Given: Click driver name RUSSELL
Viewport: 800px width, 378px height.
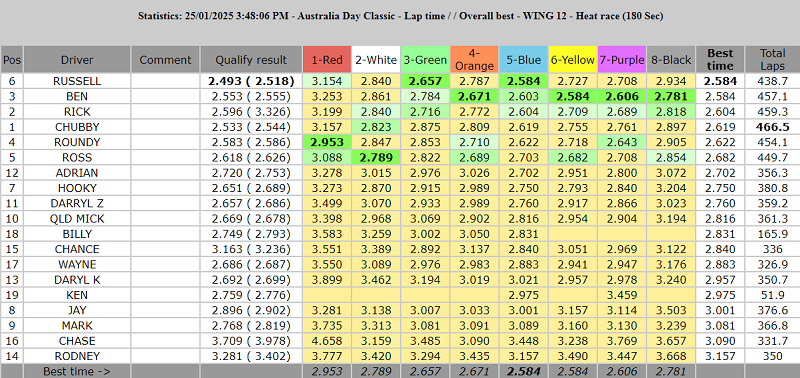Looking at the screenshot, I should click(x=77, y=81).
